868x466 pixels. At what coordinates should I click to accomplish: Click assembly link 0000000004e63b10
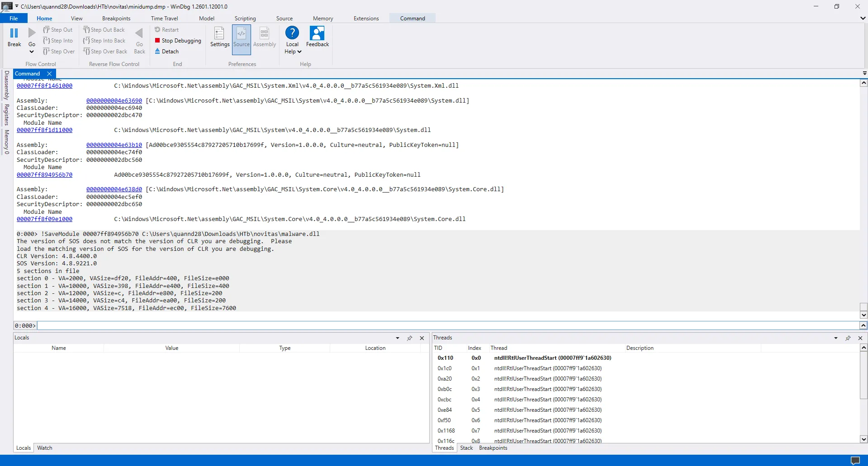(114, 145)
